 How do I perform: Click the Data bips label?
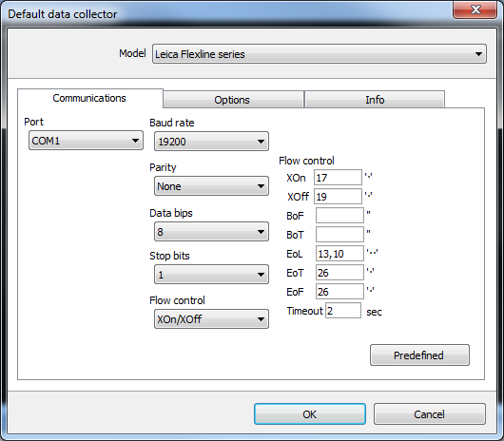click(171, 213)
